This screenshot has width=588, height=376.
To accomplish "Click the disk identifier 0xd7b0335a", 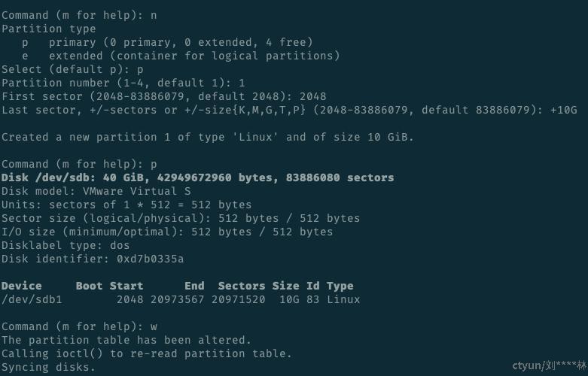I will (150, 259).
